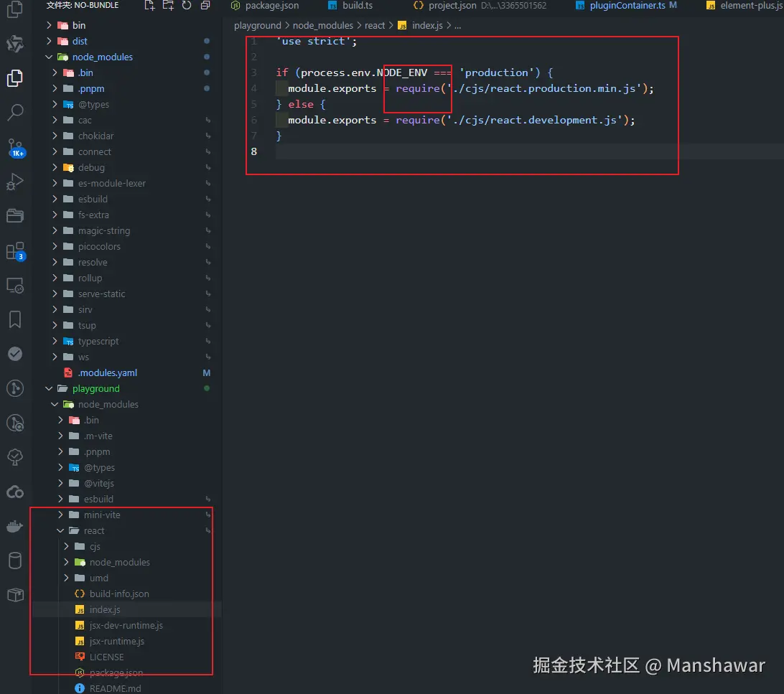This screenshot has height=694, width=784.
Task: Click the 'use strict' line in editor
Action: pyautogui.click(x=317, y=41)
